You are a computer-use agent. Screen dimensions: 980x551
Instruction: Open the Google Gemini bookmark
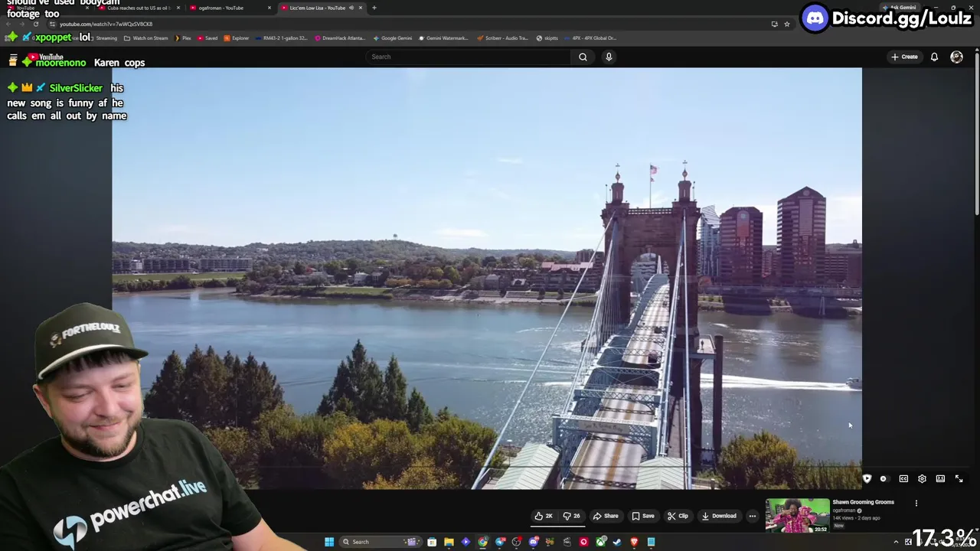(392, 37)
